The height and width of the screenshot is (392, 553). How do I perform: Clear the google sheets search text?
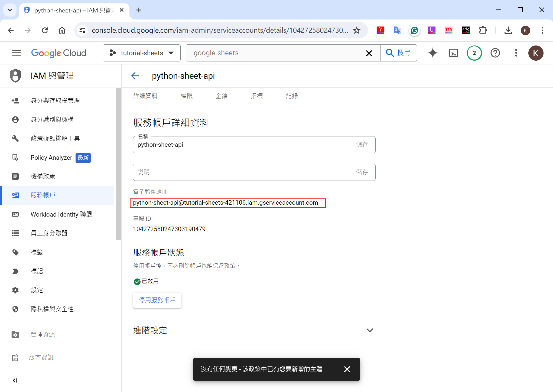369,53
